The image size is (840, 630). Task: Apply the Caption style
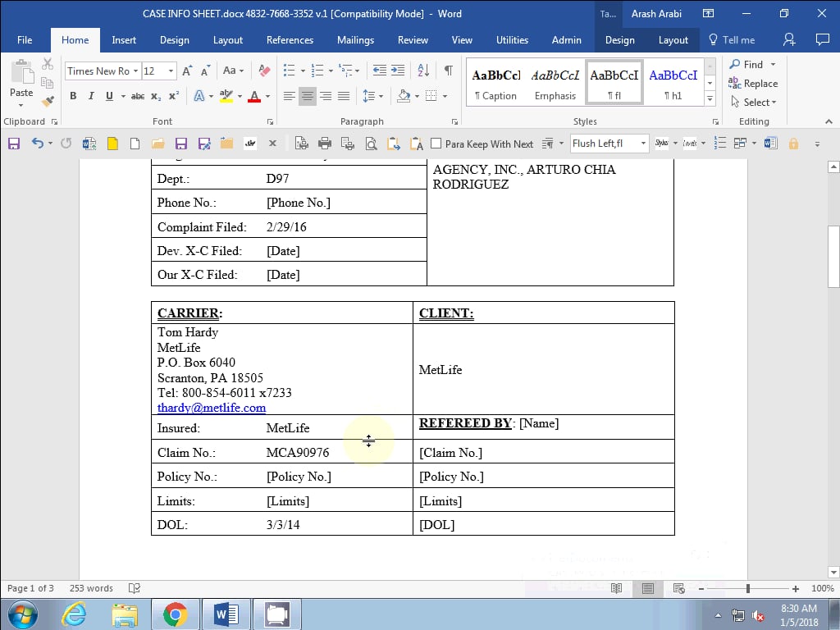point(496,83)
